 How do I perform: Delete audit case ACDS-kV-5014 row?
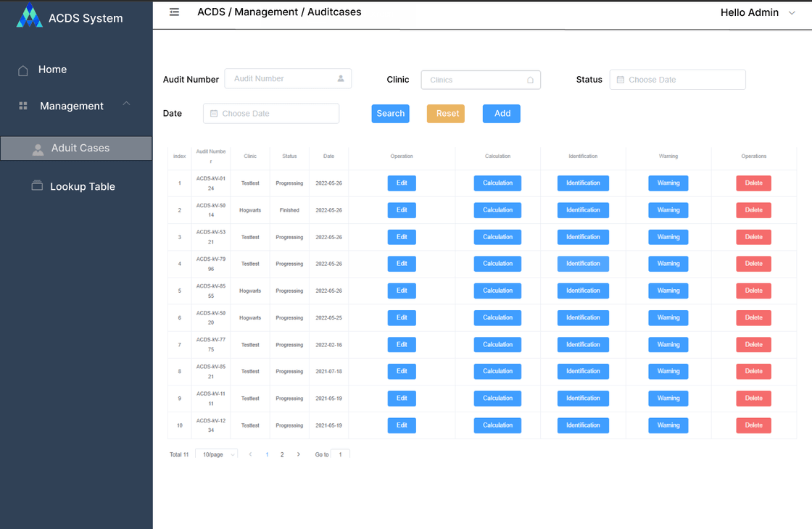click(x=753, y=210)
